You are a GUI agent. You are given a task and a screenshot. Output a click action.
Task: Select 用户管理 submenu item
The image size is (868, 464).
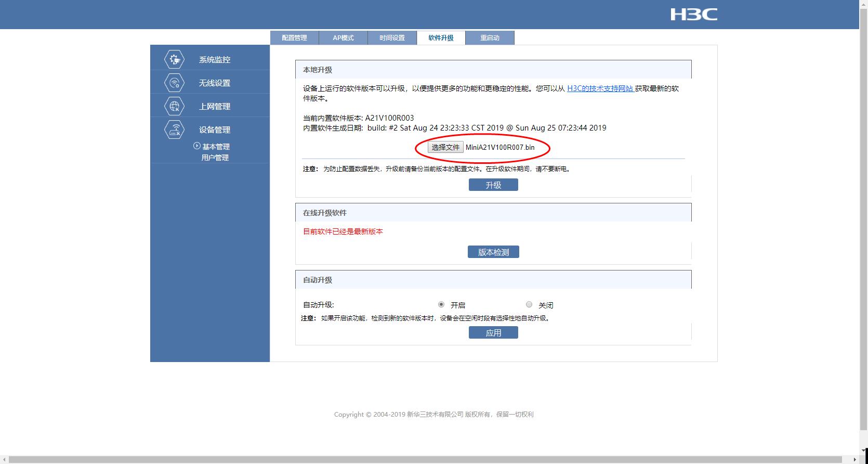click(x=215, y=158)
